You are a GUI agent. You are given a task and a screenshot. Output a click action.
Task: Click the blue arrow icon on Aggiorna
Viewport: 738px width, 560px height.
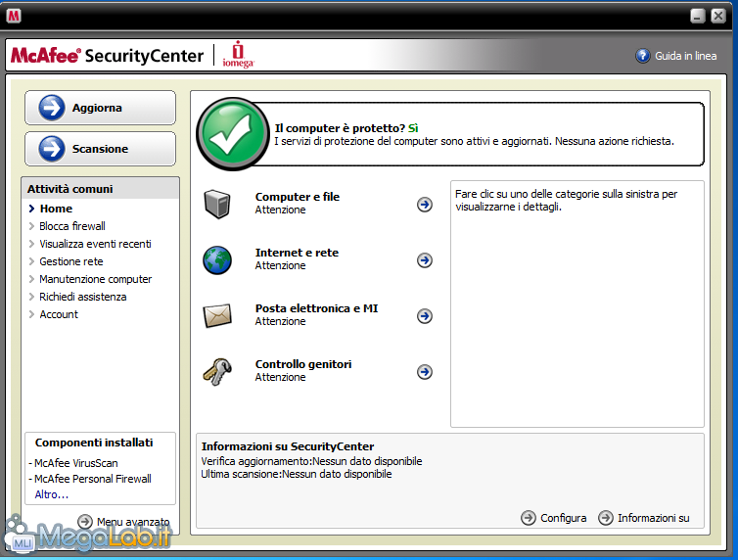pyautogui.click(x=52, y=108)
